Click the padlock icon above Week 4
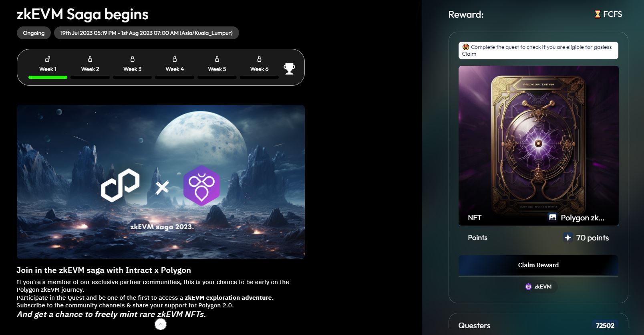This screenshot has width=644, height=335. tap(175, 59)
